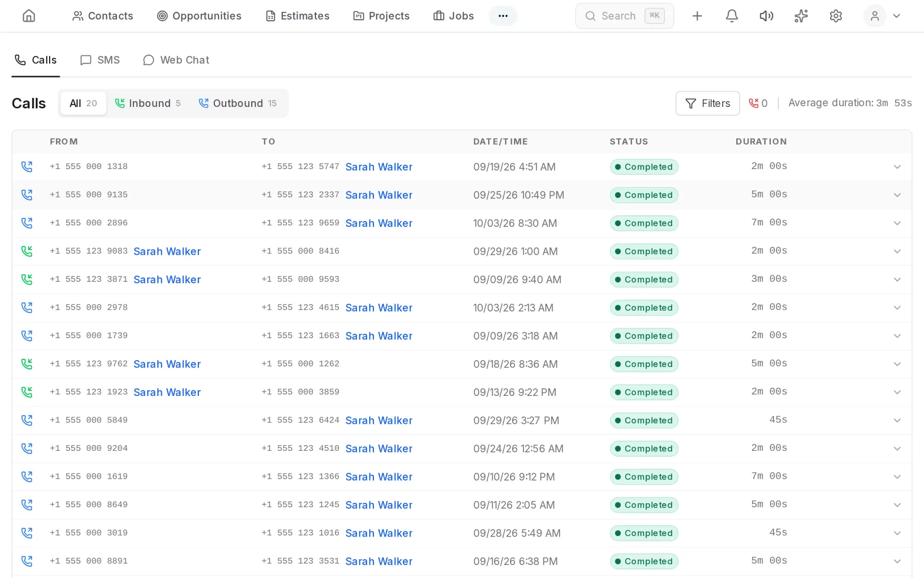The height and width of the screenshot is (578, 924).
Task: Click the missed calls counter icon
Action: [x=754, y=103]
